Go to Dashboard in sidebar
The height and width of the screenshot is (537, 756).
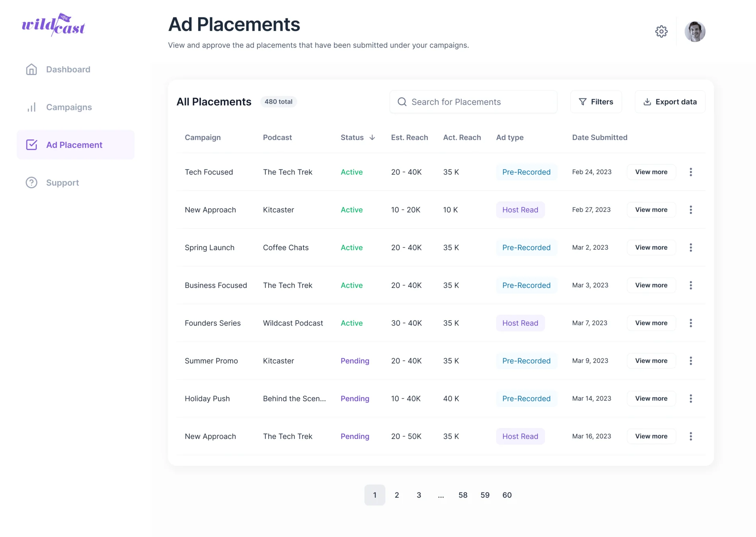(x=76, y=69)
